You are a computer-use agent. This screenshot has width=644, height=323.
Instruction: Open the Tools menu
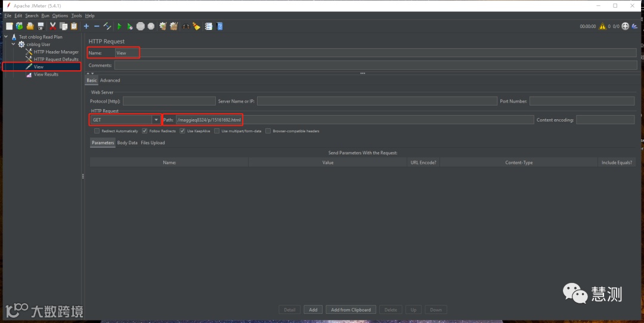(x=76, y=15)
